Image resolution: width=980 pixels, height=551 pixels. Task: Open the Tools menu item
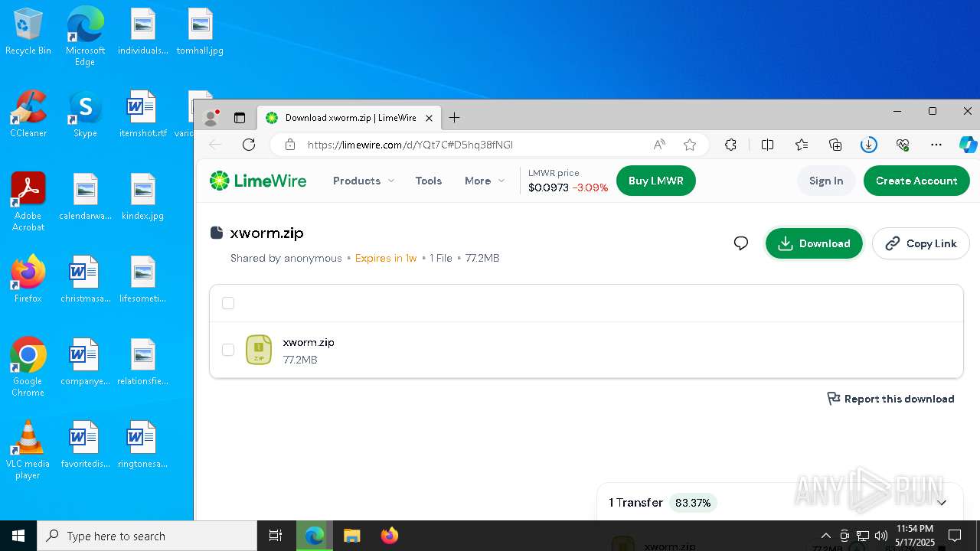(429, 181)
